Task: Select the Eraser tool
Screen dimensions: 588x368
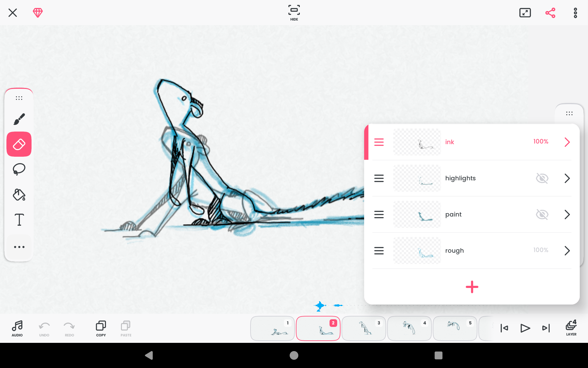Action: (19, 144)
